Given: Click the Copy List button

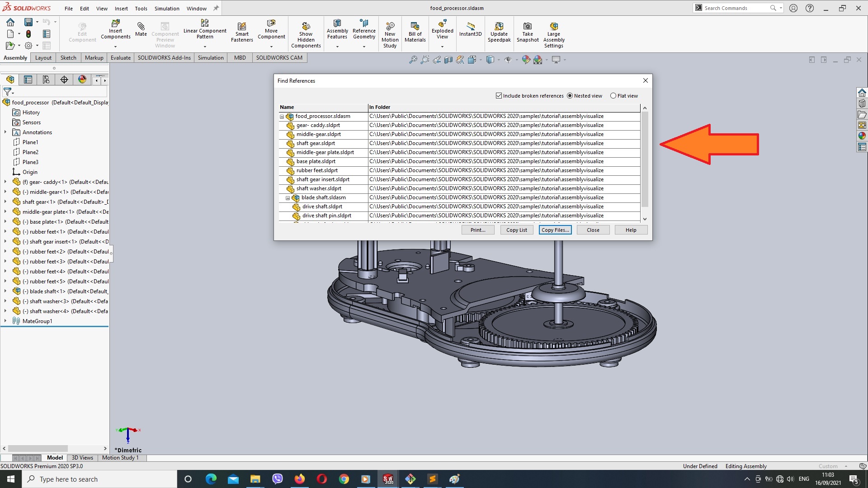Looking at the screenshot, I should point(516,230).
